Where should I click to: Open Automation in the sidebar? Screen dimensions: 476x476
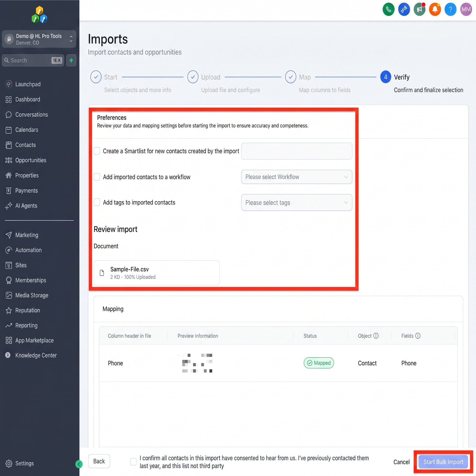tap(23, 250)
